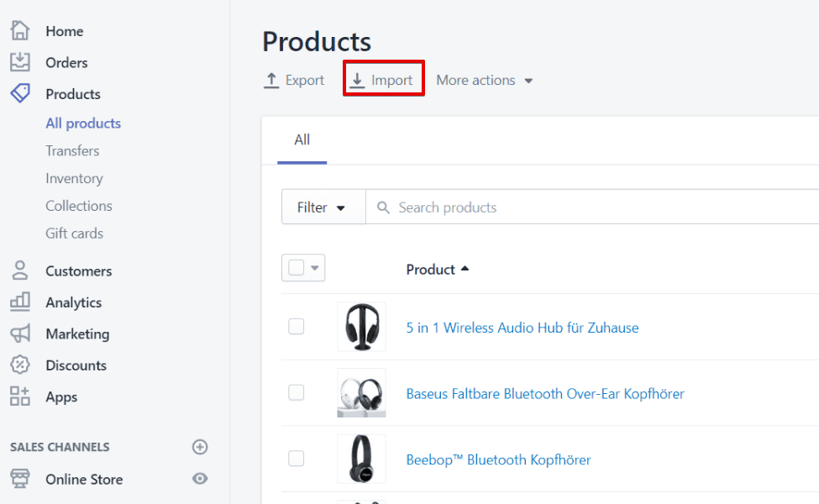Image resolution: width=819 pixels, height=504 pixels.
Task: Expand the More actions dropdown
Action: (x=484, y=81)
